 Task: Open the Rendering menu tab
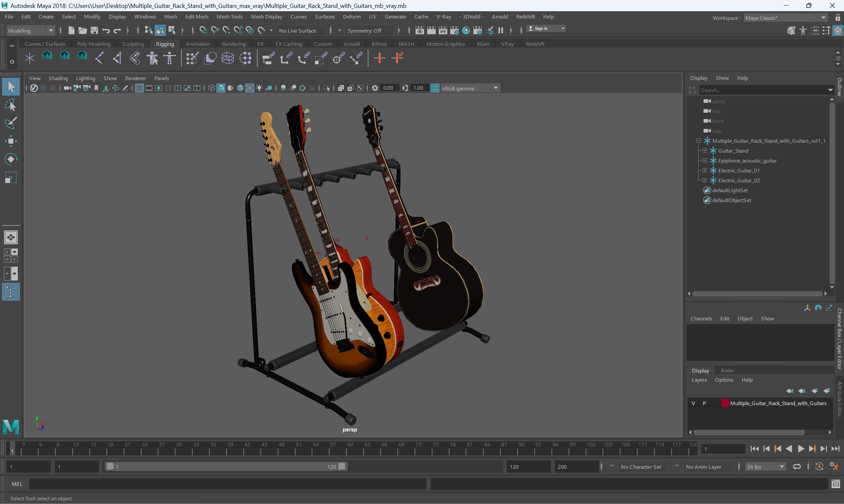click(x=234, y=44)
